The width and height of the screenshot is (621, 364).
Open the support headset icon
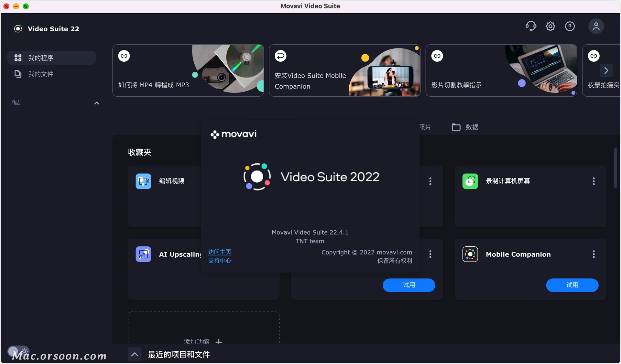(531, 26)
